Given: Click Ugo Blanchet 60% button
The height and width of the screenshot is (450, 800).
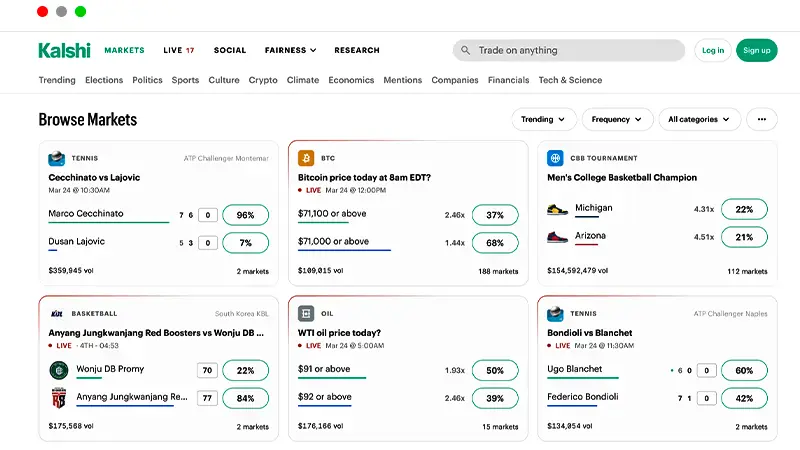Looking at the screenshot, I should 744,370.
